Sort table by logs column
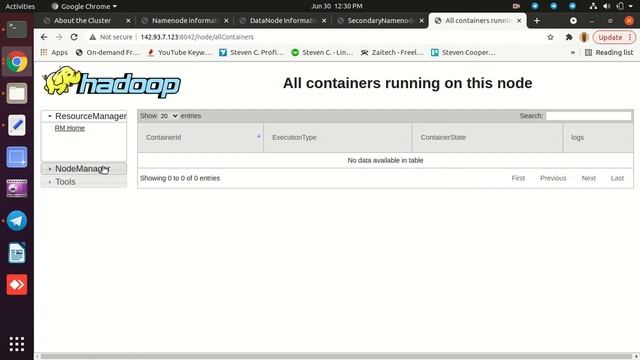The image size is (640, 360). (x=598, y=138)
